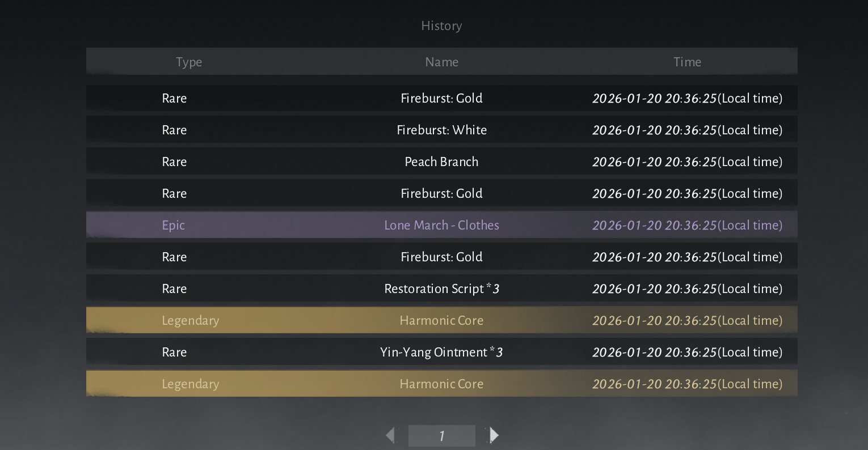This screenshot has width=868, height=450.
Task: Click the timestamp in Lone March row
Action: click(687, 225)
